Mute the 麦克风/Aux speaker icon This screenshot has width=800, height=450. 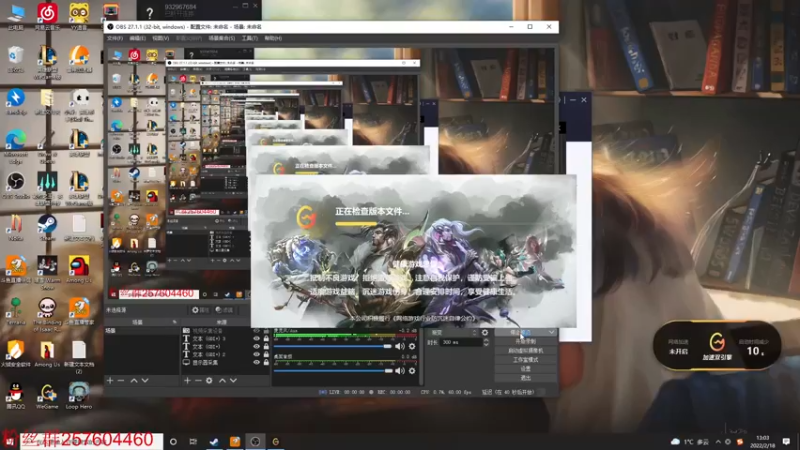[x=399, y=346]
